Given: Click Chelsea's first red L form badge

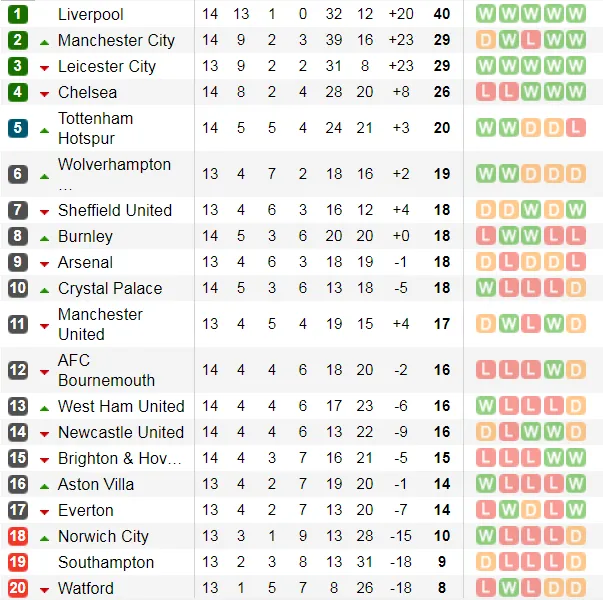Looking at the screenshot, I should click(486, 92).
